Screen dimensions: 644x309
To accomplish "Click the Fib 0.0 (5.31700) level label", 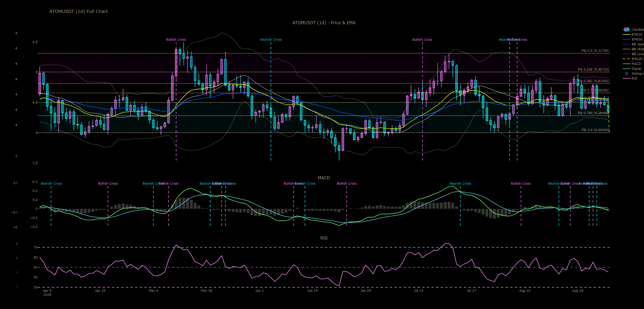I will click(595, 51).
